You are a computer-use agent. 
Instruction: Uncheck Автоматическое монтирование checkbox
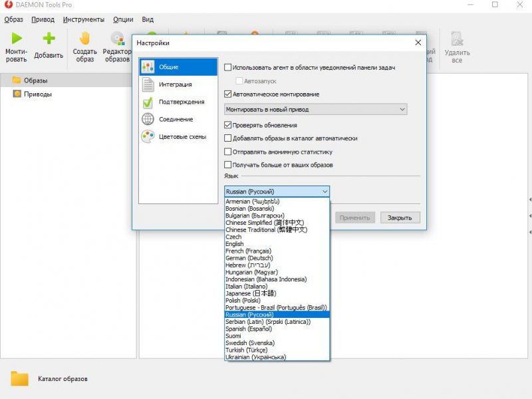(227, 94)
